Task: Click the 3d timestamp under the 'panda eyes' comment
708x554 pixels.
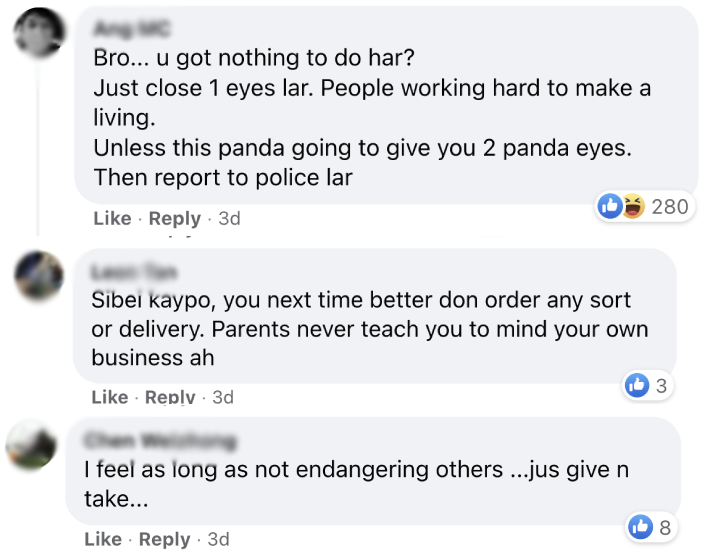Action: click(229, 218)
